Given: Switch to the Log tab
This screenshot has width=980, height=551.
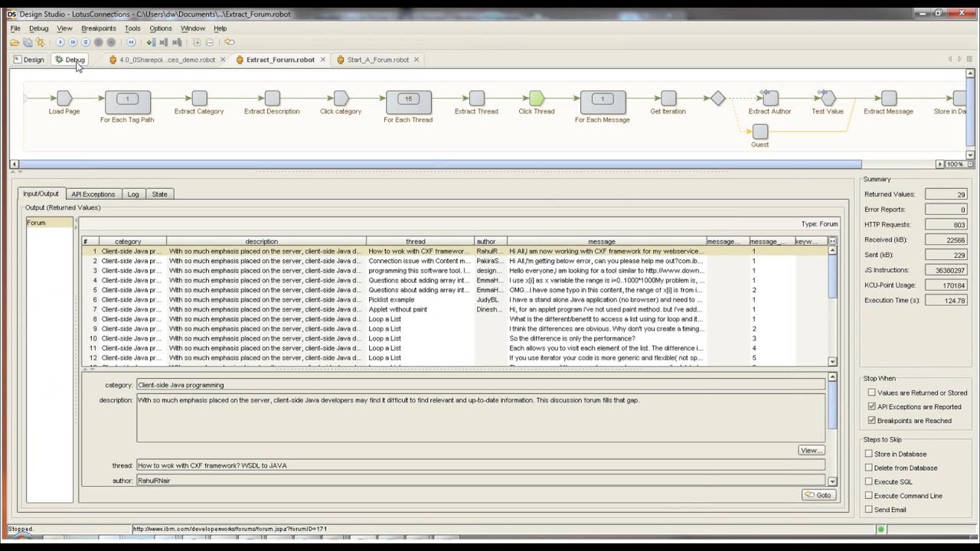Looking at the screenshot, I should [133, 194].
